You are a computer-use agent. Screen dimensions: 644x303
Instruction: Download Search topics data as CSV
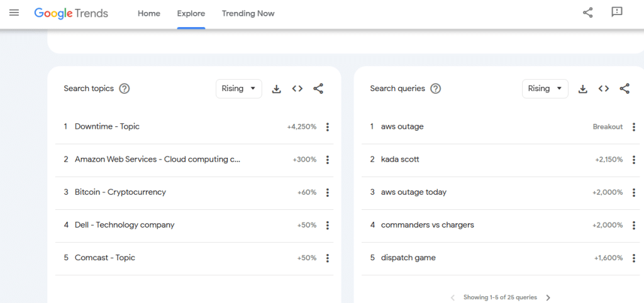[277, 89]
